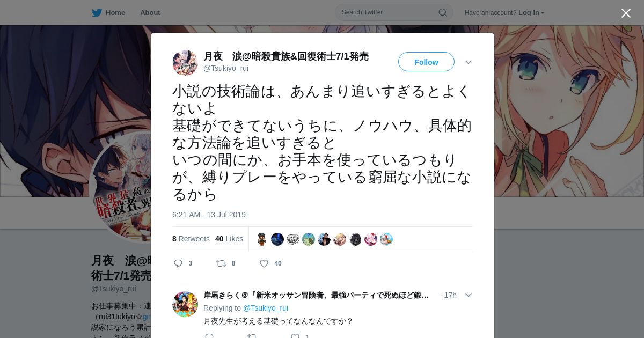644x338 pixels.
Task: Open the @Tsukiyo_rui link in the reply
Action: click(x=266, y=308)
